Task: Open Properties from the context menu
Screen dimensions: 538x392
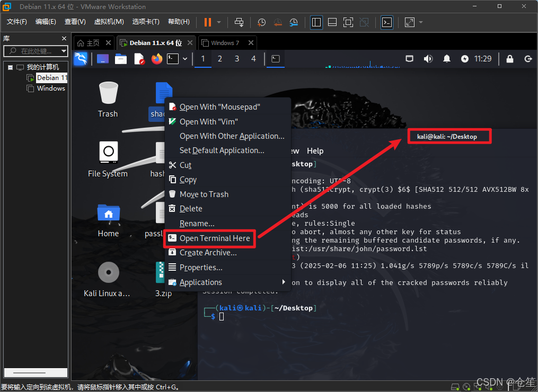Action: click(x=227, y=268)
